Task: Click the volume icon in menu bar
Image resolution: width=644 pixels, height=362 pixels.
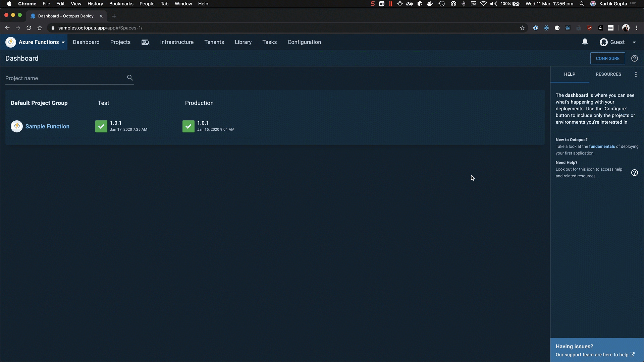Action: 494,4
